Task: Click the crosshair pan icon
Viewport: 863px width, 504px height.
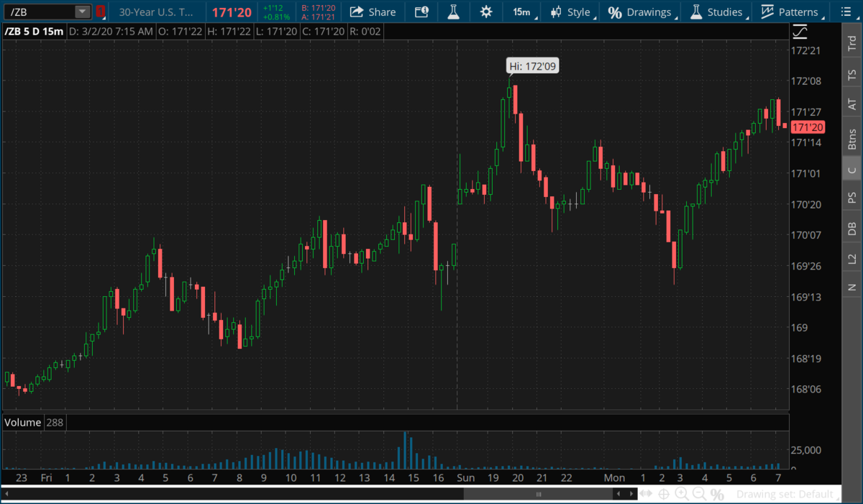Action: coord(664,494)
